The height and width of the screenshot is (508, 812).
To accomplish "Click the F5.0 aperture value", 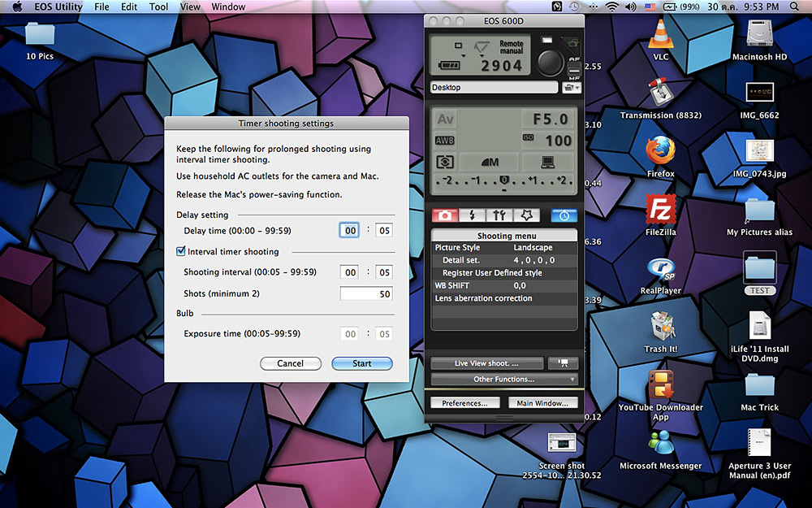I will point(551,119).
